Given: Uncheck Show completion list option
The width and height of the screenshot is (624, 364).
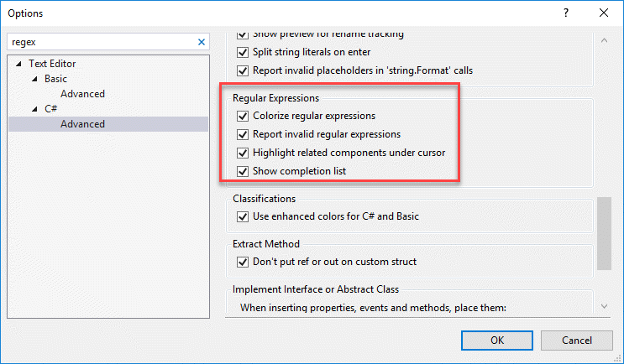Looking at the screenshot, I should click(x=244, y=171).
